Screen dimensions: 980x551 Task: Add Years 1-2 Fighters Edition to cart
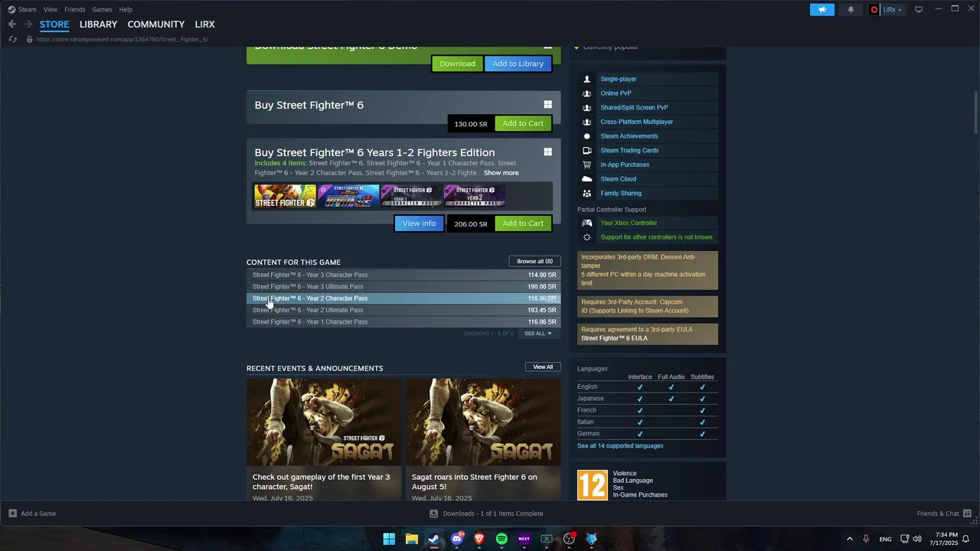click(x=523, y=223)
